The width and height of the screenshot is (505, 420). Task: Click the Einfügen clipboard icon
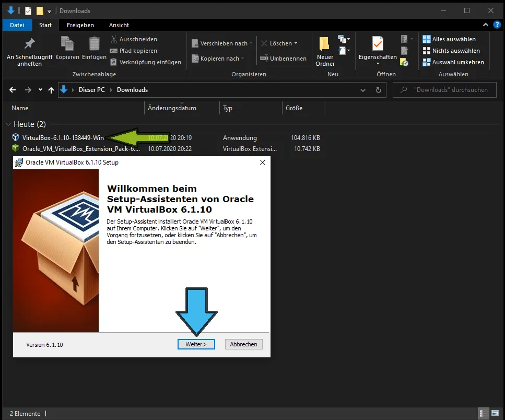(94, 44)
